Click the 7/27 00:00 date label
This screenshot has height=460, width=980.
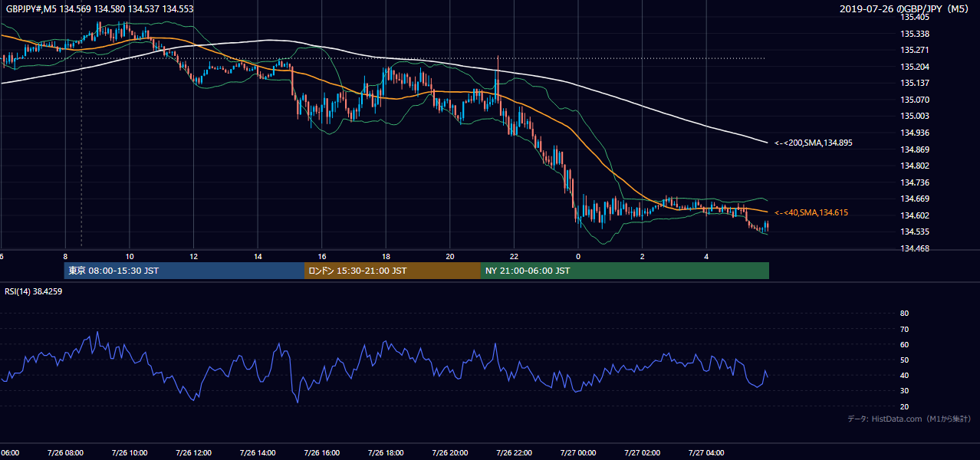[578, 453]
